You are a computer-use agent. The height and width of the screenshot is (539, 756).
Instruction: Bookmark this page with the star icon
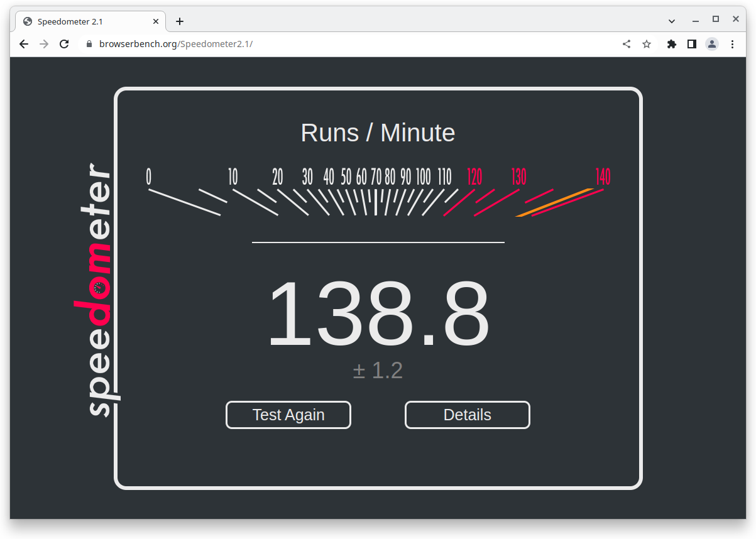(647, 44)
